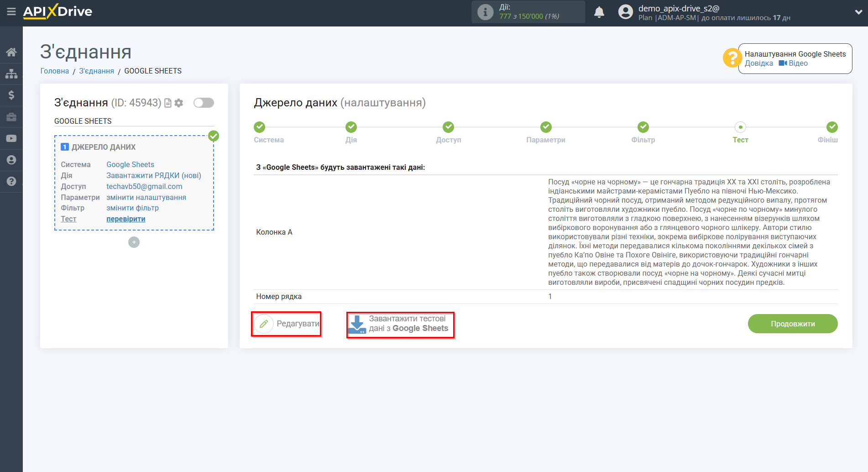Click the Редагувати button
This screenshot has width=868, height=472.
[x=287, y=324]
